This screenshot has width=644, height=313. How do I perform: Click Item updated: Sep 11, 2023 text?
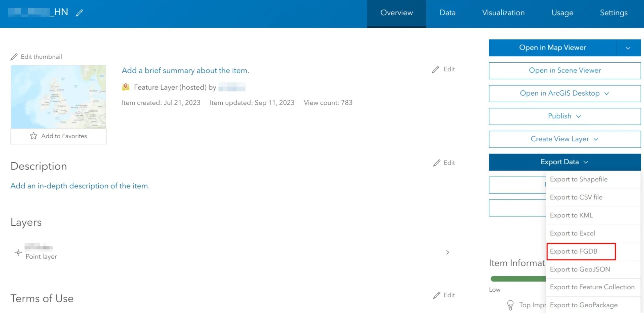[x=252, y=103]
